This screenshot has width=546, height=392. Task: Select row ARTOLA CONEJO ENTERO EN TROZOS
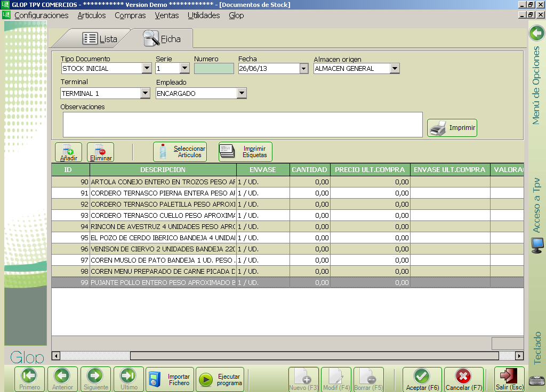click(x=287, y=182)
